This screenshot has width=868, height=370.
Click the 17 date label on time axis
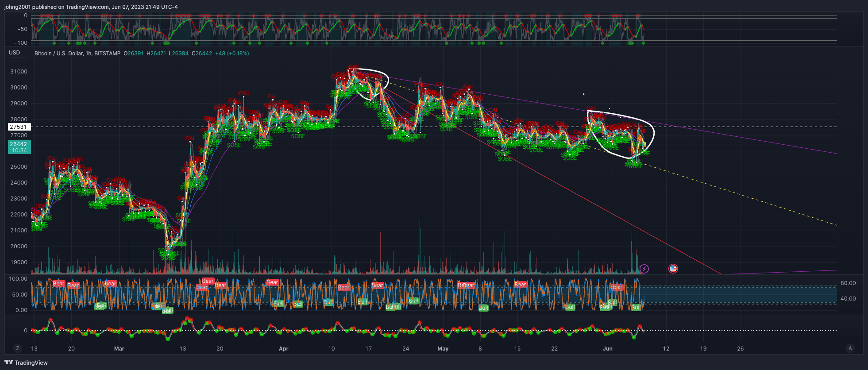[369, 349]
